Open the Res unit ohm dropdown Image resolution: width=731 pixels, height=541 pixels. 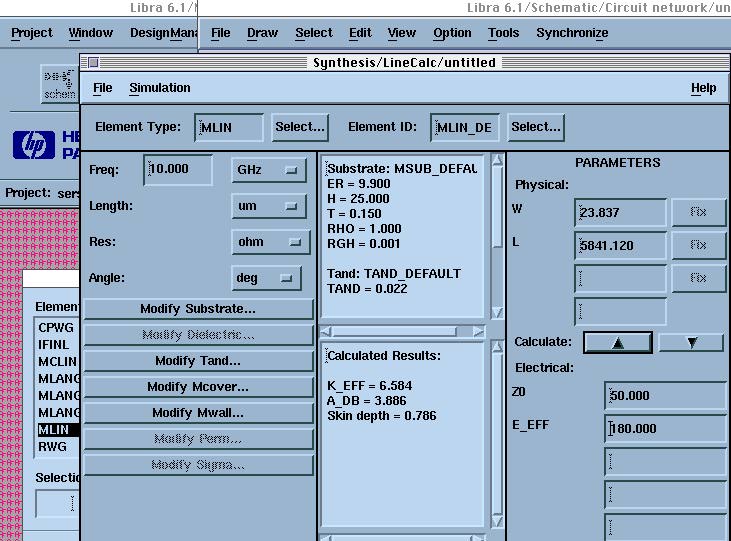270,242
